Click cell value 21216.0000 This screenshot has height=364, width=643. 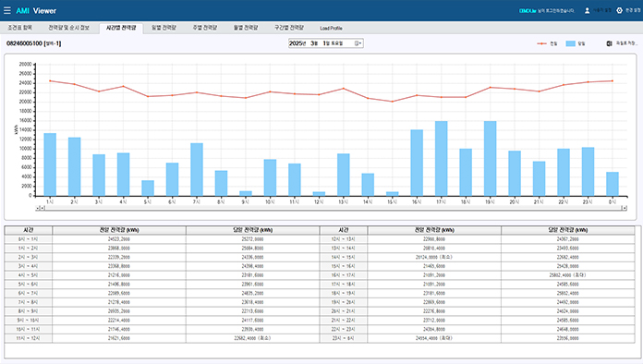[119, 275]
